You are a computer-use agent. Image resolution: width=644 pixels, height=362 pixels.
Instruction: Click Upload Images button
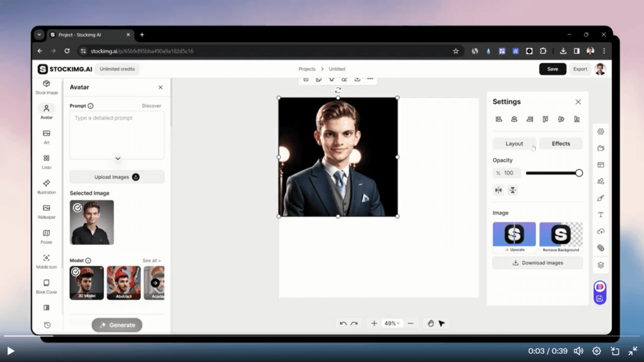pyautogui.click(x=117, y=177)
